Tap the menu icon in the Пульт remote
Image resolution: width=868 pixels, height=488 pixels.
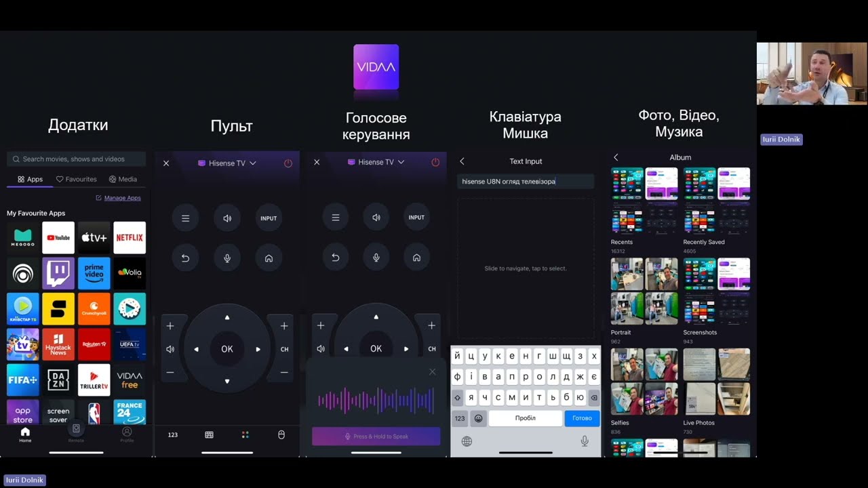(x=185, y=218)
